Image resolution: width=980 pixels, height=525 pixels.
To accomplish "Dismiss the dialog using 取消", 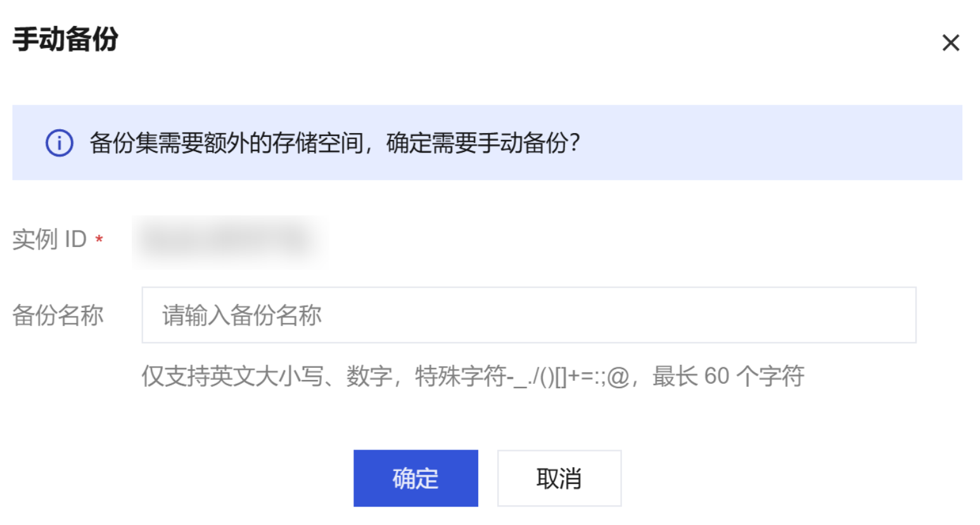I will click(559, 478).
